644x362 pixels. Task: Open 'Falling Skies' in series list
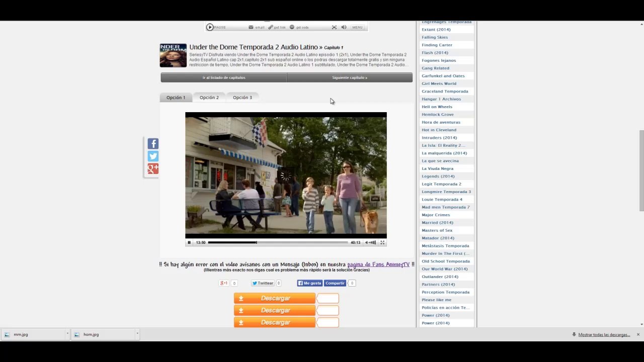point(435,37)
